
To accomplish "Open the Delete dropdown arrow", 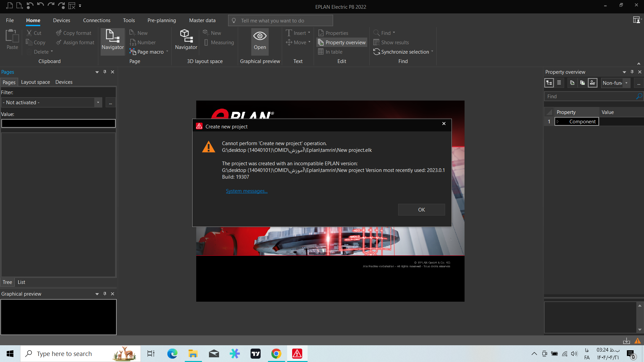I will click(52, 52).
